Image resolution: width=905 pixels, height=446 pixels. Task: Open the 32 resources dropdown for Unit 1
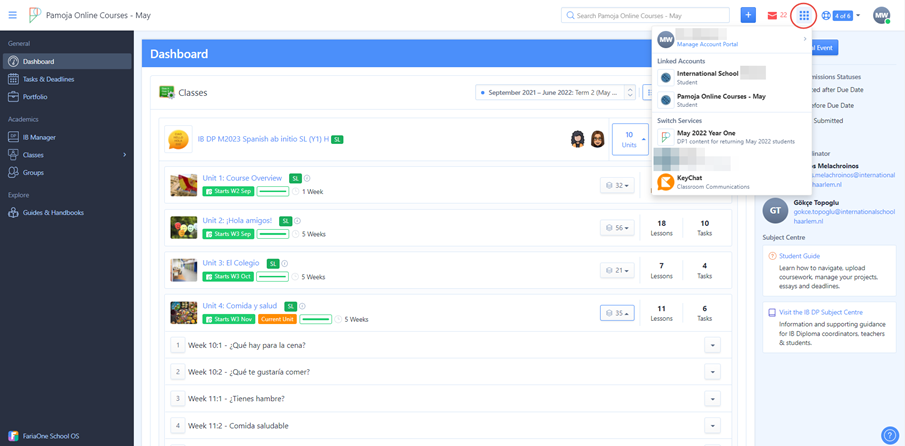[617, 185]
